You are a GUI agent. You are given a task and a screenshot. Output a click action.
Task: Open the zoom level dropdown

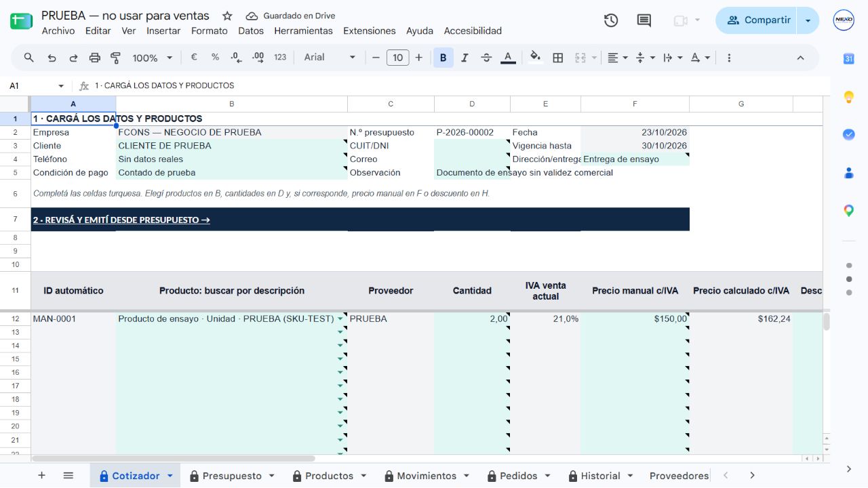[153, 58]
